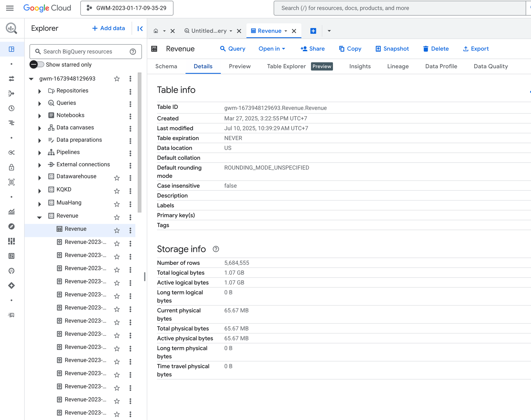531x420 pixels.
Task: Open the more actions menu for Pipelines
Action: tap(130, 153)
